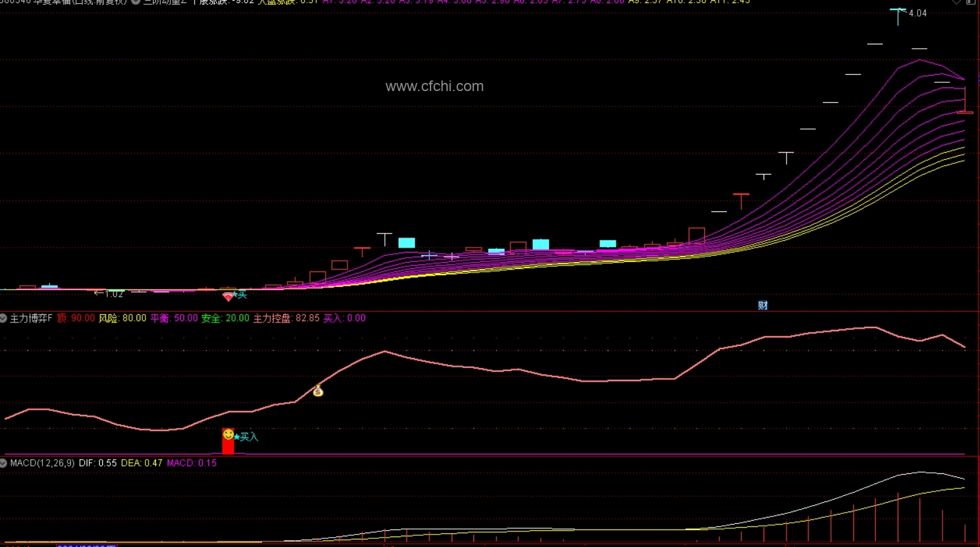Click the 4.04 high price label
Screen dimensions: 980x547
tap(918, 13)
